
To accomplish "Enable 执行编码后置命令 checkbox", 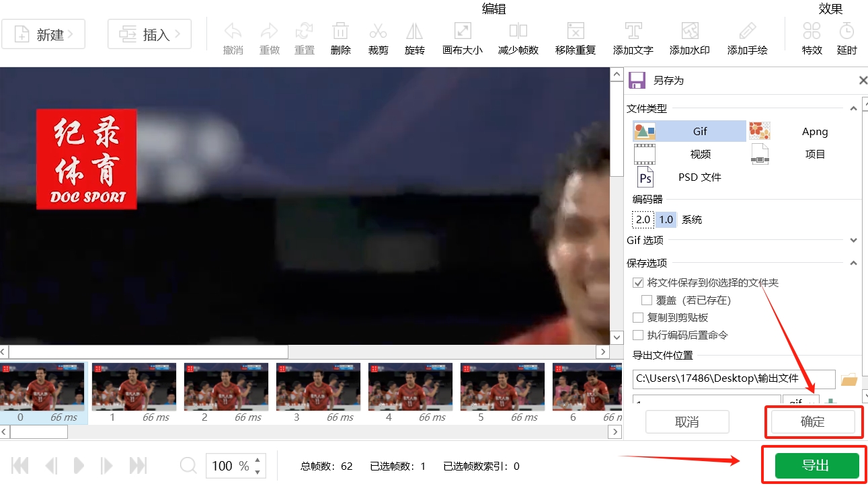I will point(638,335).
